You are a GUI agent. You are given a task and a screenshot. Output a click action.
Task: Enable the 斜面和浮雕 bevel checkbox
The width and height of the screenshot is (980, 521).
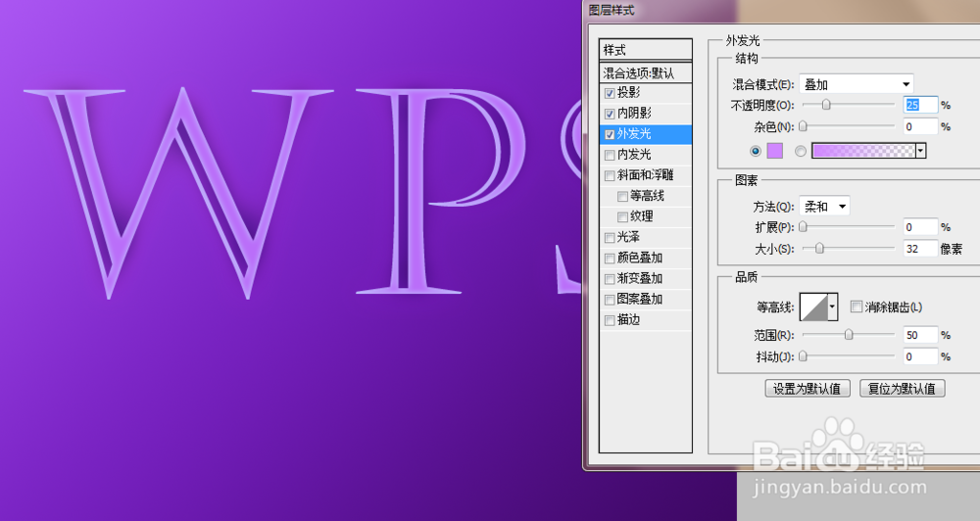pyautogui.click(x=610, y=176)
